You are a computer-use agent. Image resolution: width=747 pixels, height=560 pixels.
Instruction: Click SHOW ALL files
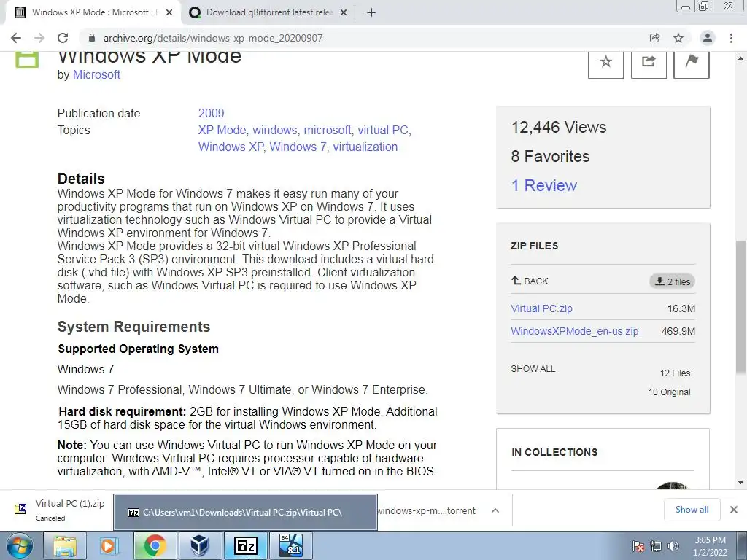click(x=533, y=368)
